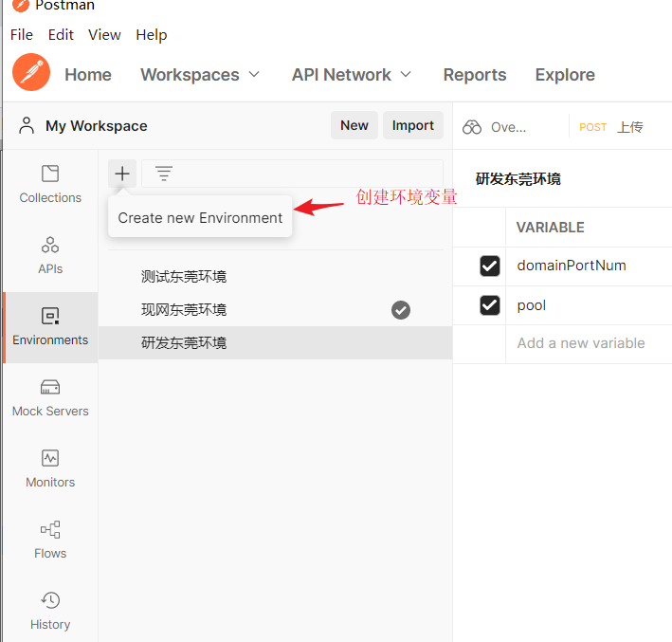
Task: Click the VARIABLE column header
Action: (550, 228)
